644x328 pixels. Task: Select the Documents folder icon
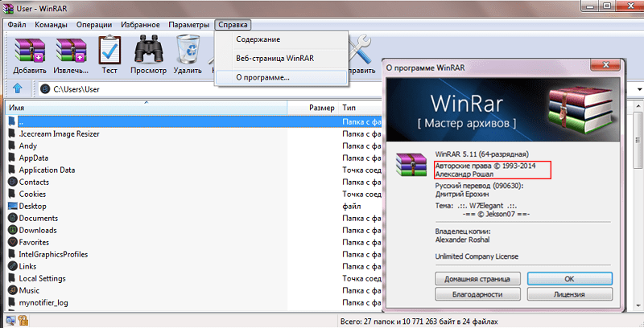coord(13,218)
